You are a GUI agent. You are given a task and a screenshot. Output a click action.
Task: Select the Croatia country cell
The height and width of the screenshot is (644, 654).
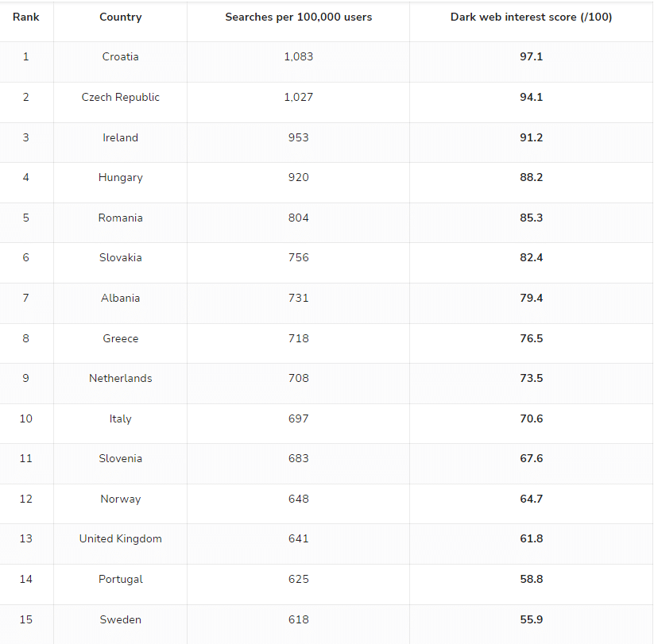(x=121, y=56)
